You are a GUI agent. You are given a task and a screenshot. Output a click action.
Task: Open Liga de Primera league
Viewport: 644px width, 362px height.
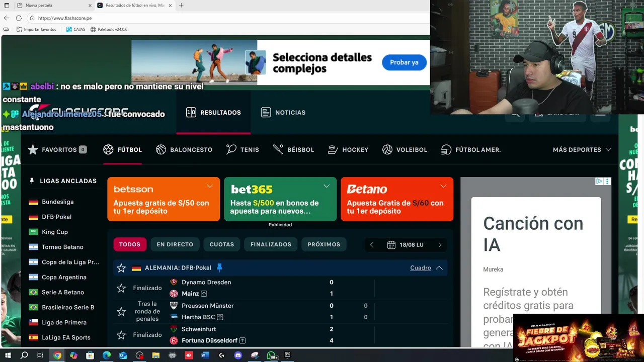(64, 322)
